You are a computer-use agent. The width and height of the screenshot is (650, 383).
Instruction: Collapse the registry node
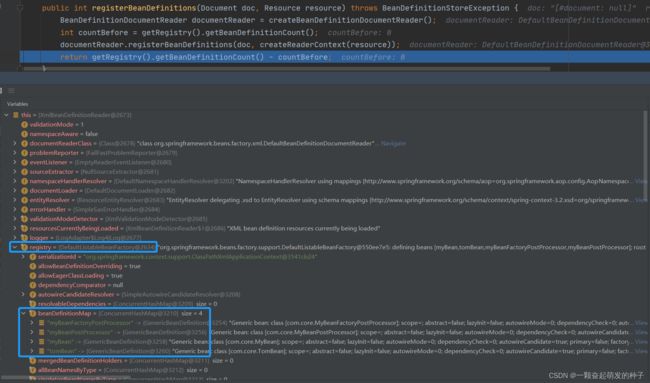(x=15, y=247)
